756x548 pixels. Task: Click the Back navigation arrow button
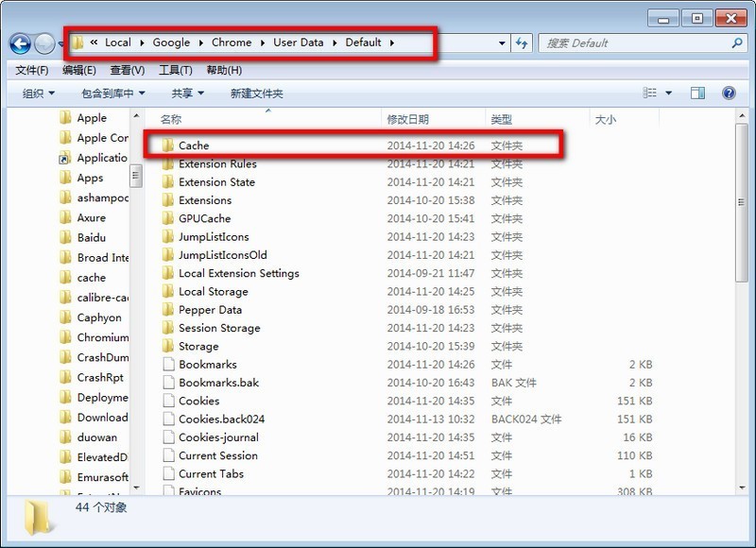[x=20, y=43]
